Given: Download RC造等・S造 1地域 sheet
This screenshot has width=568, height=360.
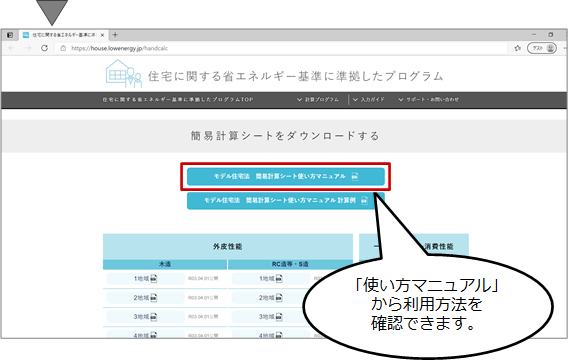Looking at the screenshot, I should click(271, 279).
